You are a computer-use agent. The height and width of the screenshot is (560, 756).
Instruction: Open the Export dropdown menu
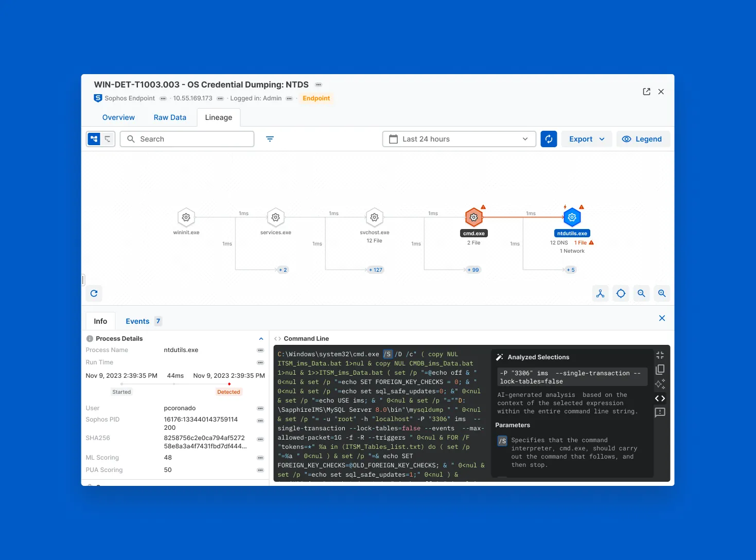[585, 138]
